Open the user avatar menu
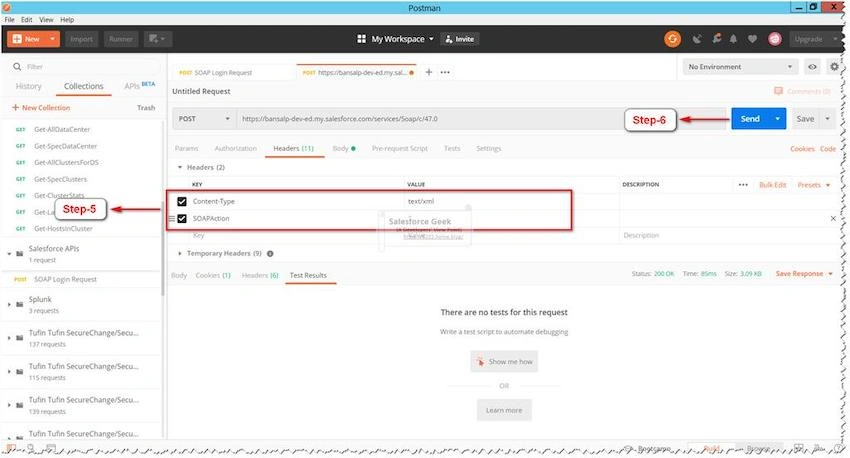This screenshot has width=850, height=458. tap(775, 39)
